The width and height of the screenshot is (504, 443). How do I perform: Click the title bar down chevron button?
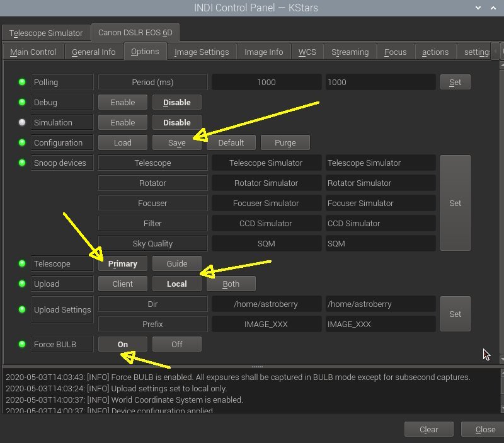(478, 8)
